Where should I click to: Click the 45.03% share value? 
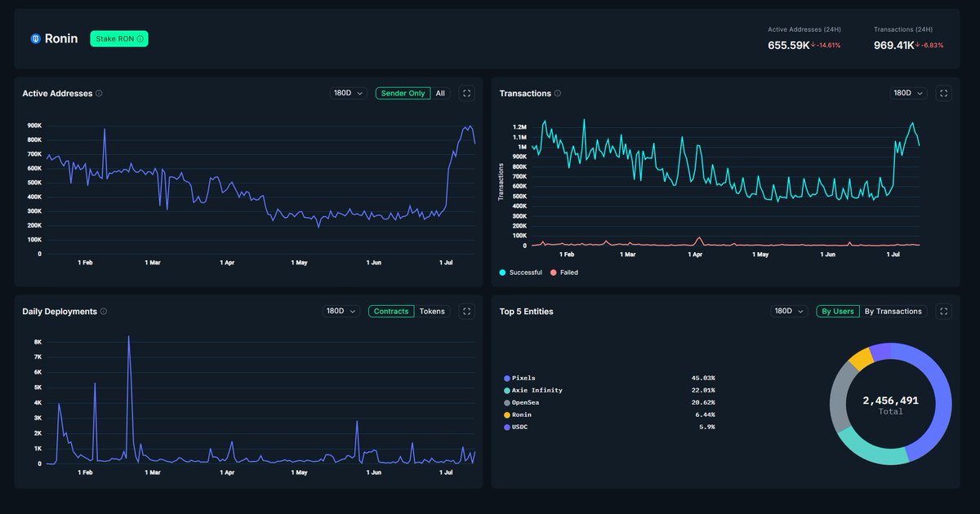[703, 379]
